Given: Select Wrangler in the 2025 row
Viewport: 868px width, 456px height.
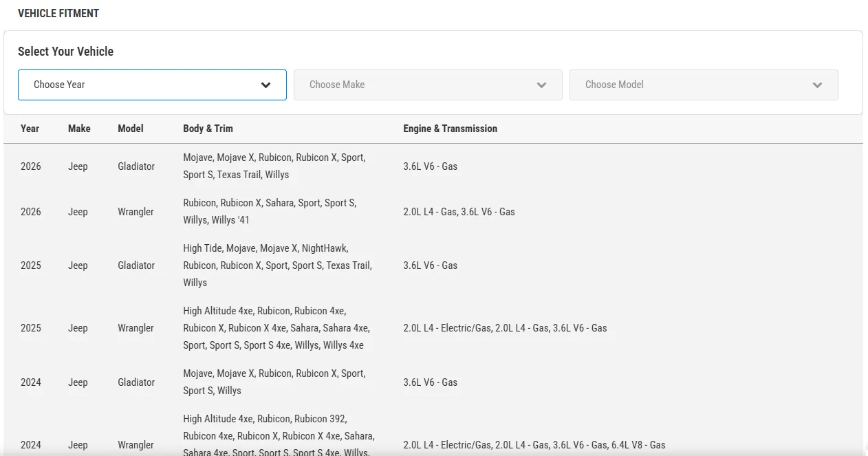Looking at the screenshot, I should coord(135,328).
